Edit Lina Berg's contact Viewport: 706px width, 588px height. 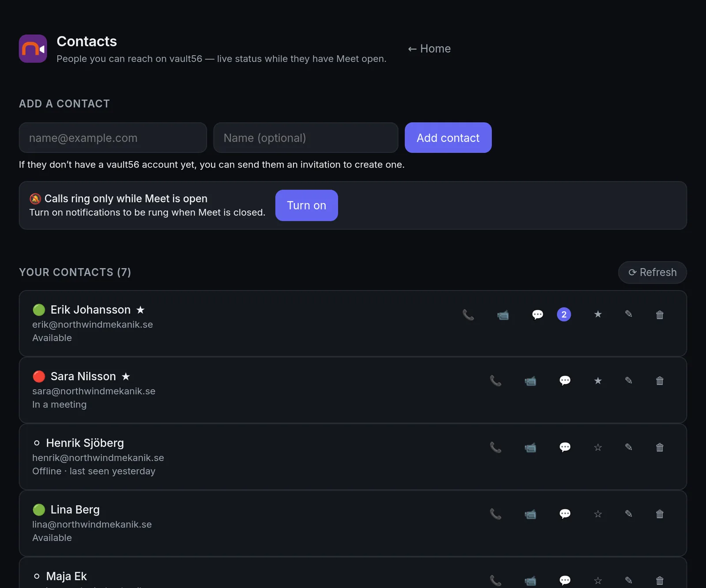click(629, 514)
